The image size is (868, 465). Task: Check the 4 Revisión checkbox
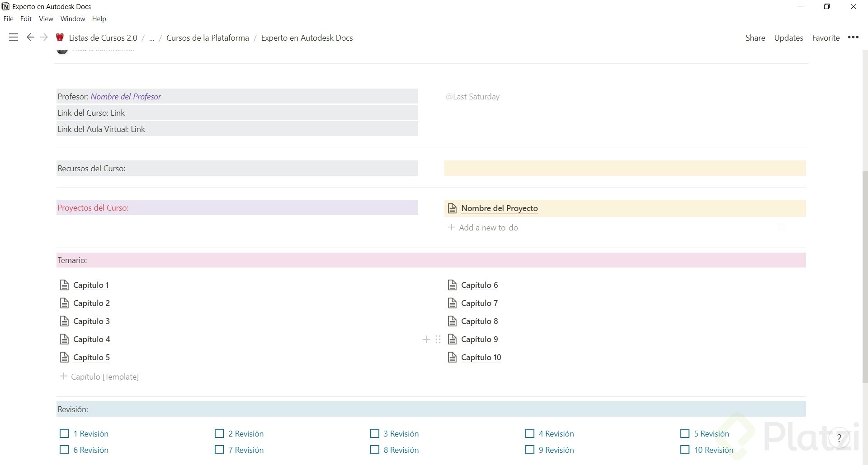[x=530, y=434]
